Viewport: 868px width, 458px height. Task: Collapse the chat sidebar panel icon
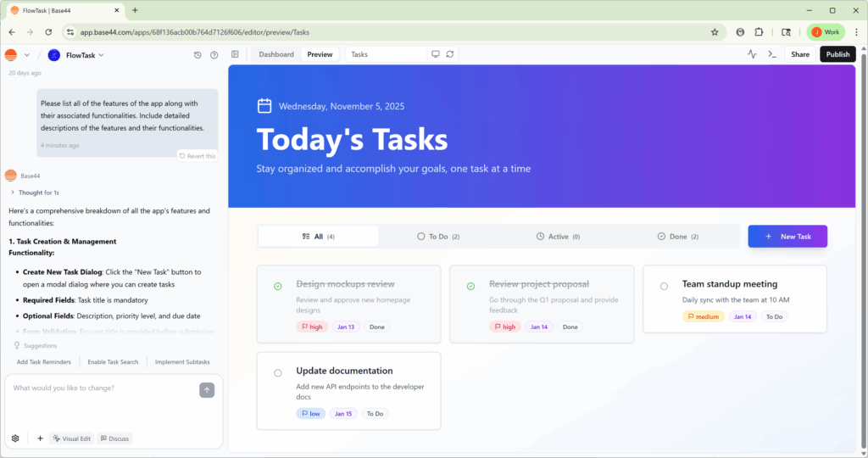pyautogui.click(x=235, y=54)
